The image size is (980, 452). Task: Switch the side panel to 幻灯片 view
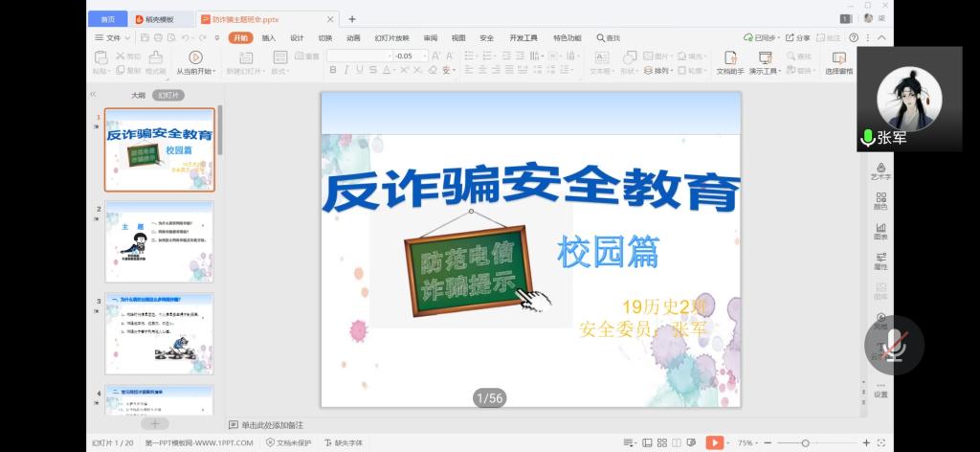(168, 96)
